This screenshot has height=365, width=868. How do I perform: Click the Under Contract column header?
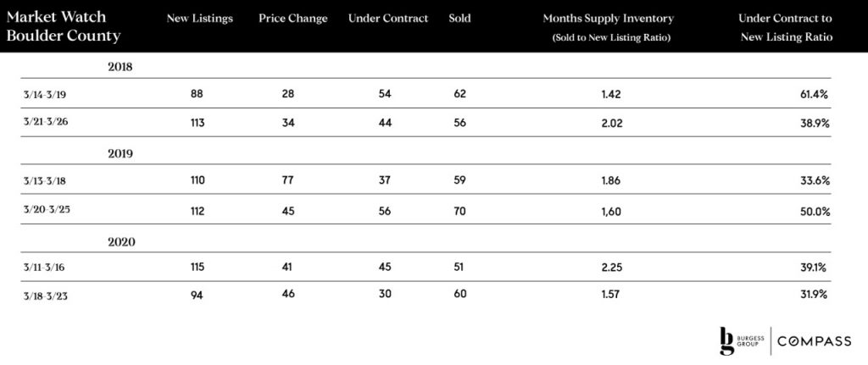coord(388,19)
